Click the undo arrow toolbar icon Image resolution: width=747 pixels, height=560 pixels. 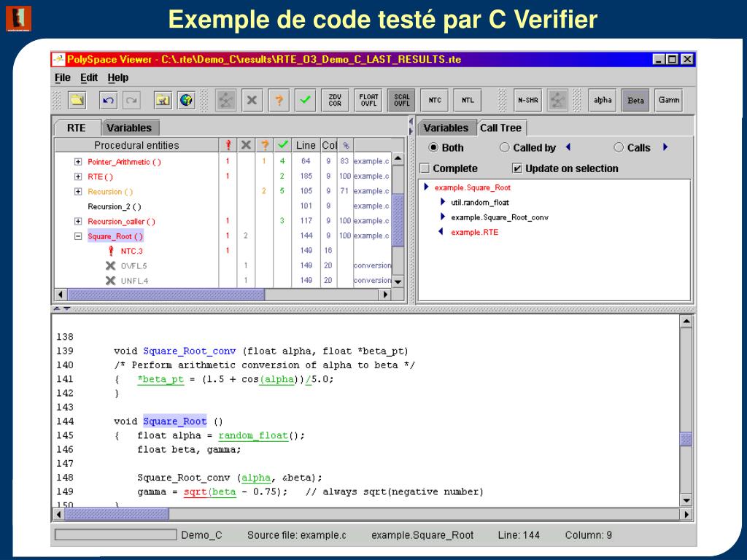click(x=109, y=100)
